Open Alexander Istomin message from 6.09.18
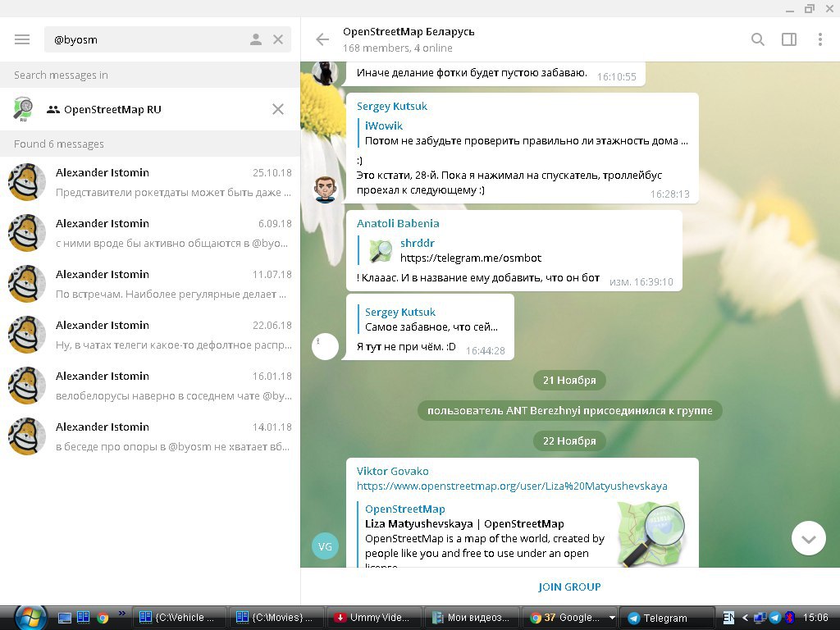The width and height of the screenshot is (840, 630). point(150,233)
